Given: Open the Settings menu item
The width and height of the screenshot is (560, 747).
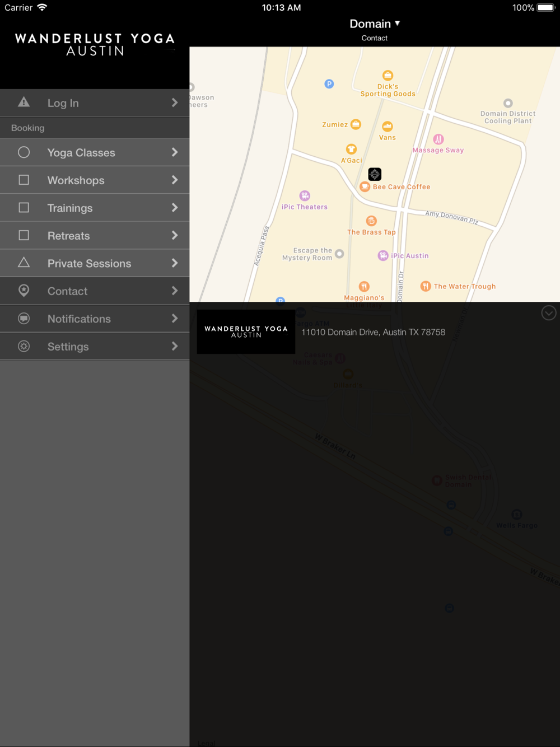Looking at the screenshot, I should [95, 347].
